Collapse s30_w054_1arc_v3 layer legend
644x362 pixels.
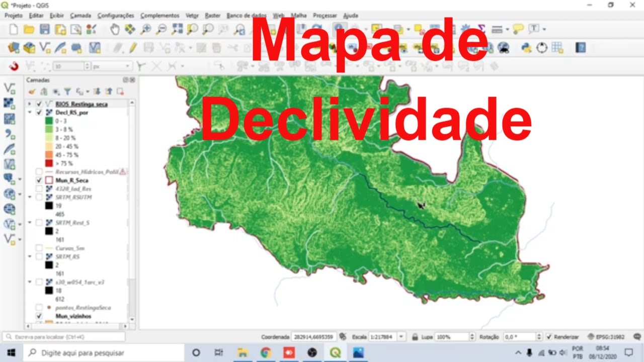tap(30, 282)
